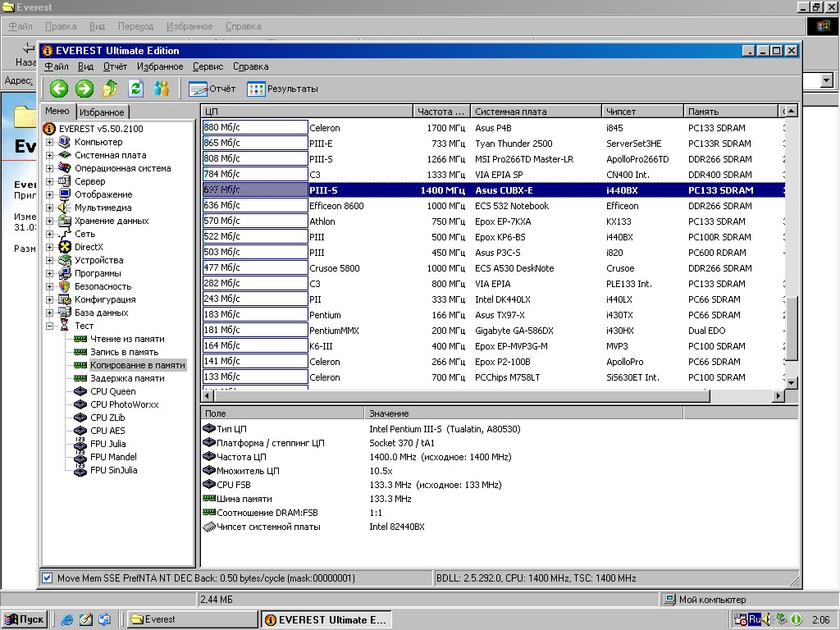Click the green Back arrow toolbar icon
The image size is (840, 630).
click(x=58, y=89)
